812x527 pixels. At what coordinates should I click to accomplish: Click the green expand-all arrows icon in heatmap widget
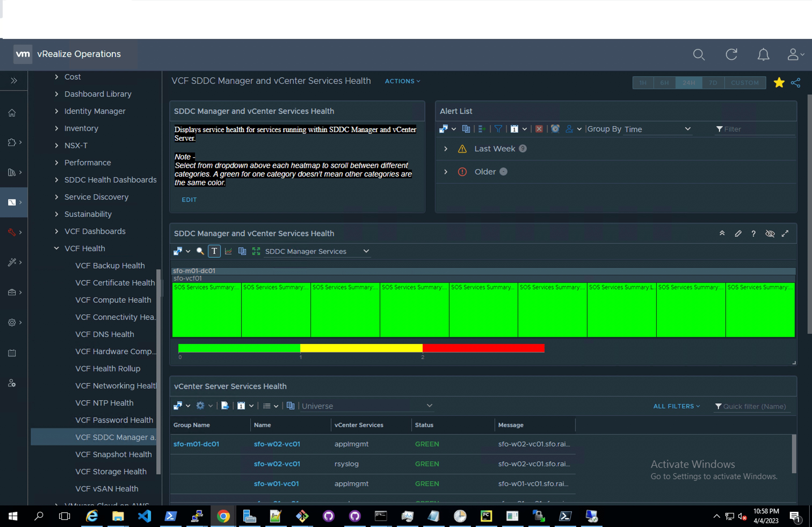tap(256, 251)
